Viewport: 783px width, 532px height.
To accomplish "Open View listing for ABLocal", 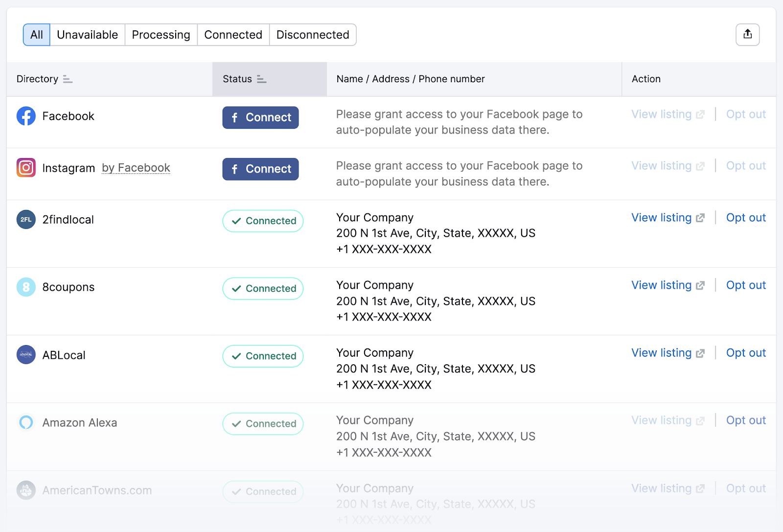I will click(668, 353).
